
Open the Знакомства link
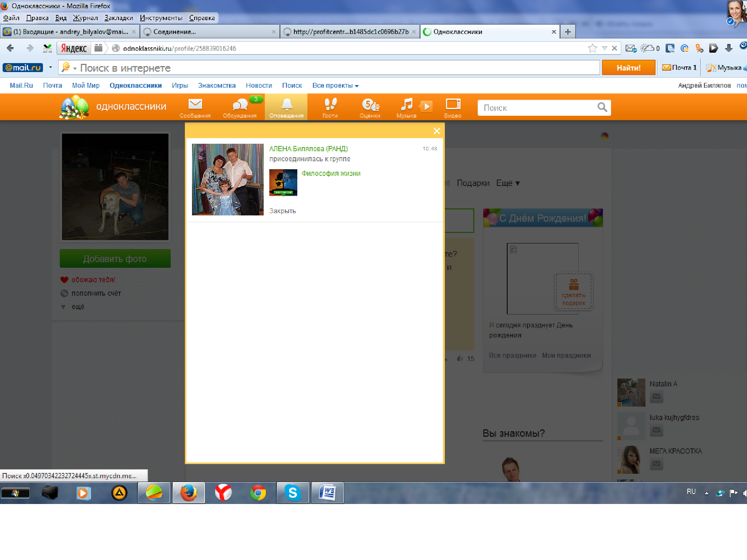pos(217,85)
